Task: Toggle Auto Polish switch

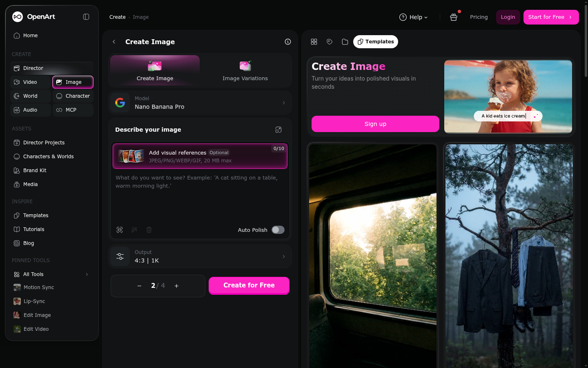Action: click(x=278, y=230)
